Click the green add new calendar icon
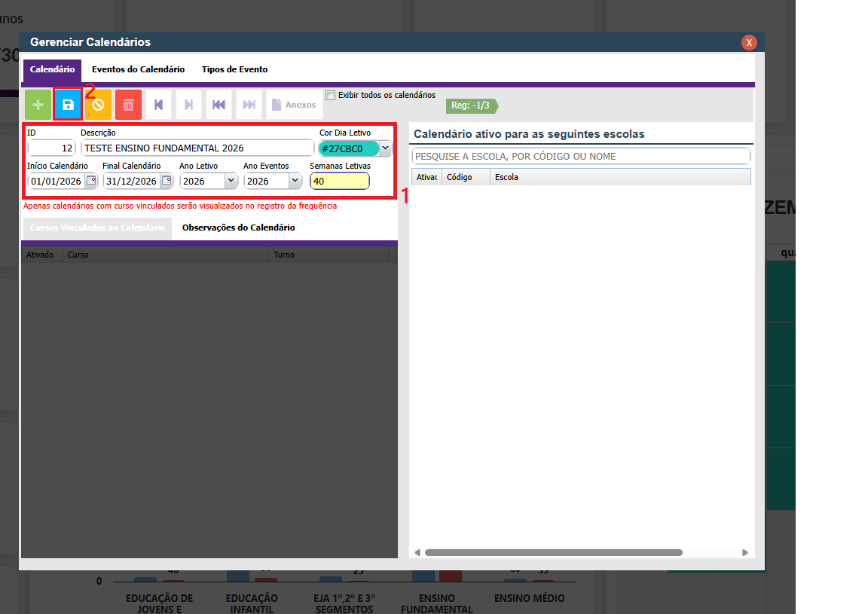The image size is (868, 614). pyautogui.click(x=38, y=105)
